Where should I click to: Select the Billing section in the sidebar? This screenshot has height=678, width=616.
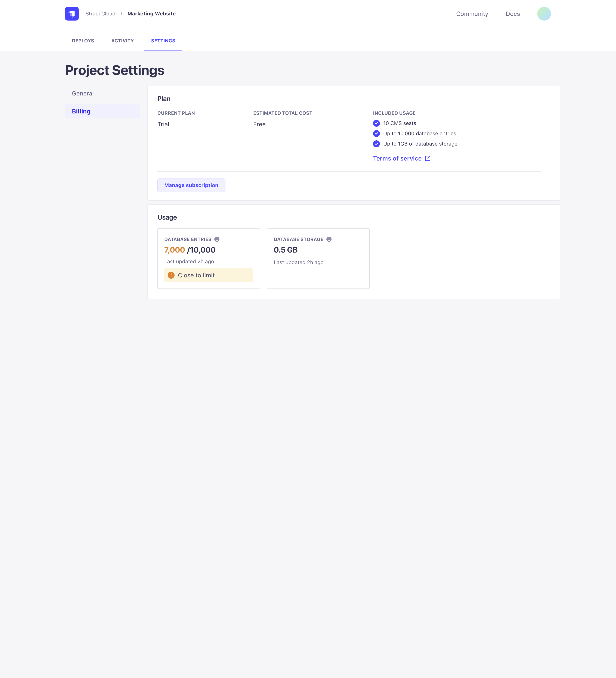[x=81, y=111]
